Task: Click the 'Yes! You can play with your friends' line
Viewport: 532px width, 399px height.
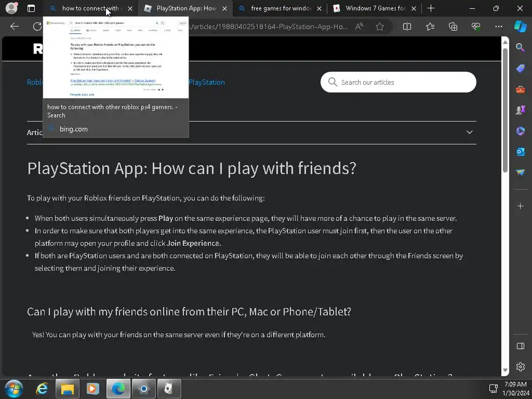Action: click(x=179, y=335)
